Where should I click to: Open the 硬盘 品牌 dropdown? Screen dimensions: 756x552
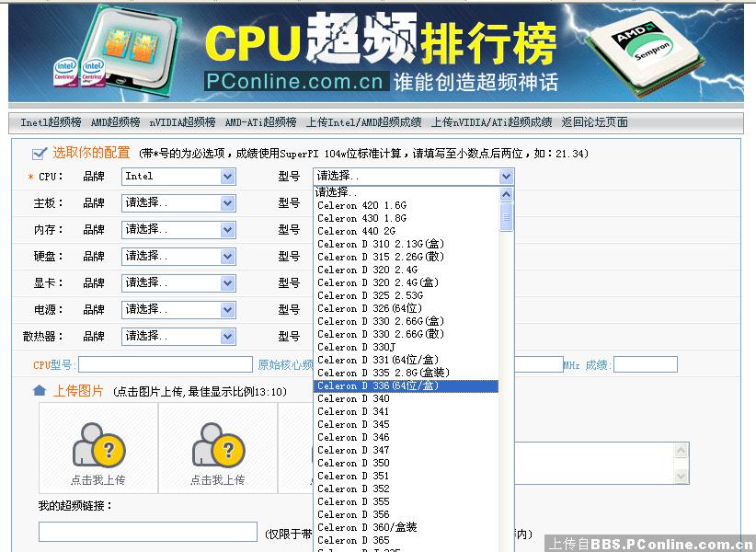178,256
